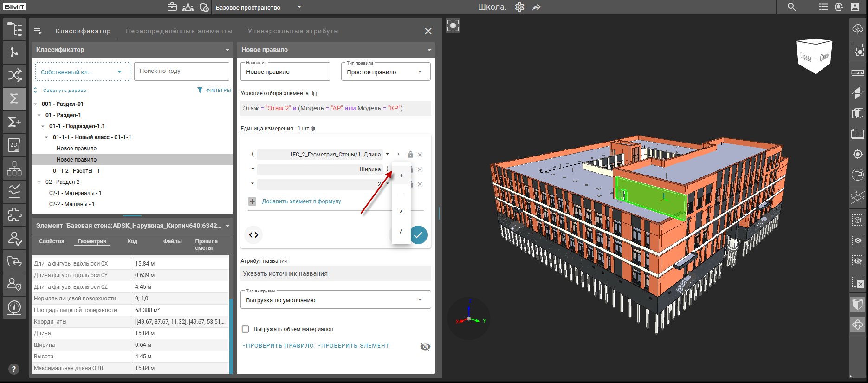
Task: Open the search magnifier in top bar
Action: [792, 7]
